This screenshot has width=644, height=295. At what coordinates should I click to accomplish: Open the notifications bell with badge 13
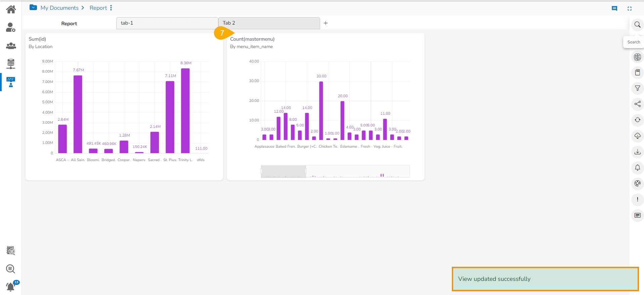tap(11, 286)
